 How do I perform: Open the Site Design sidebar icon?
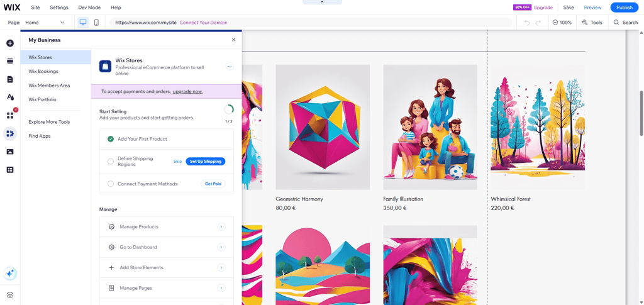point(10,97)
